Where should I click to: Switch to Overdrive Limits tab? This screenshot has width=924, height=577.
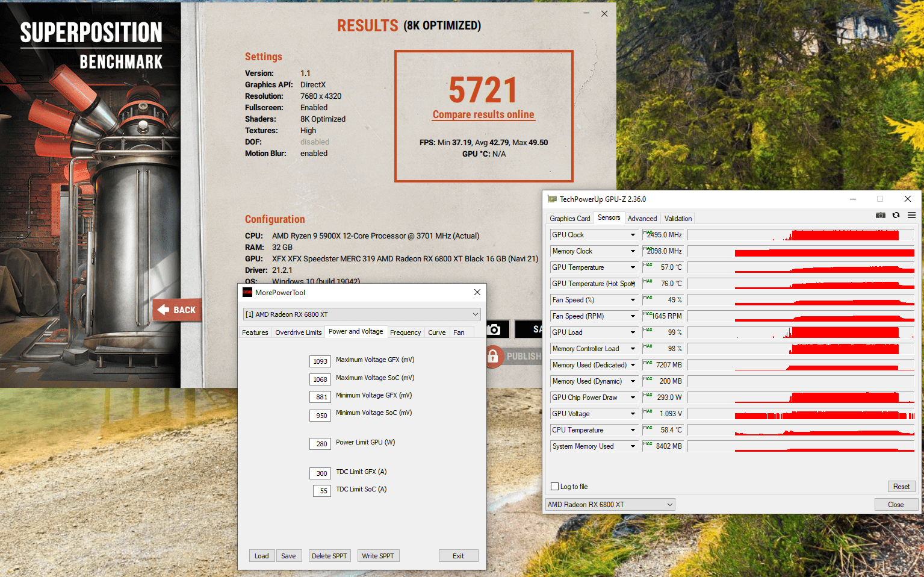tap(299, 332)
